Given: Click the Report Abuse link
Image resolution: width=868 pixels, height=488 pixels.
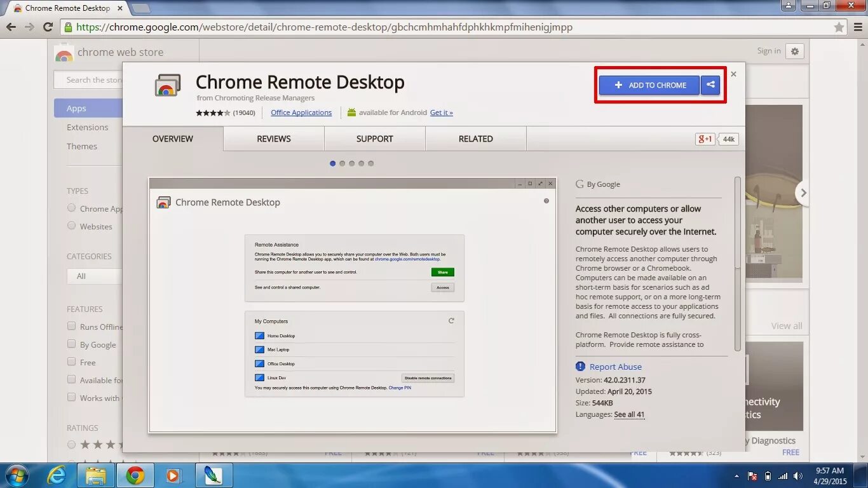Looking at the screenshot, I should tap(616, 367).
